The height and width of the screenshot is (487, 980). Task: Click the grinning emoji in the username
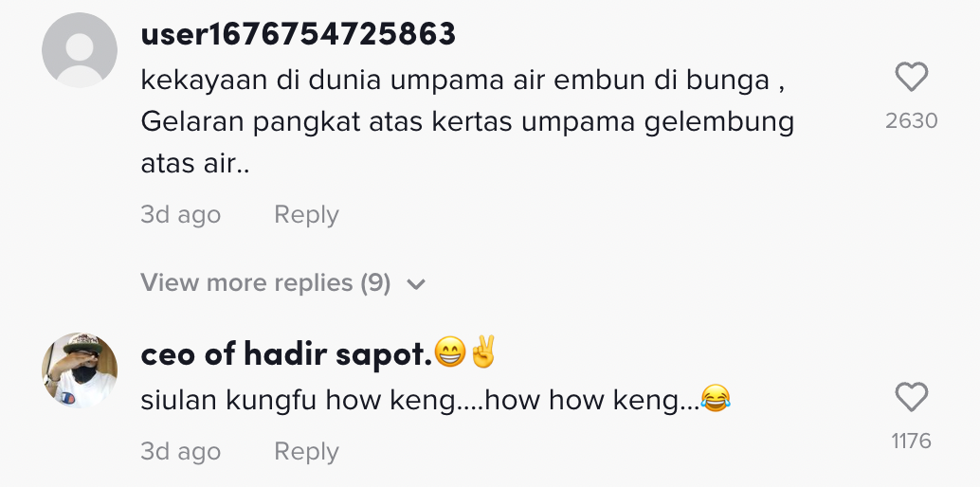tap(447, 353)
